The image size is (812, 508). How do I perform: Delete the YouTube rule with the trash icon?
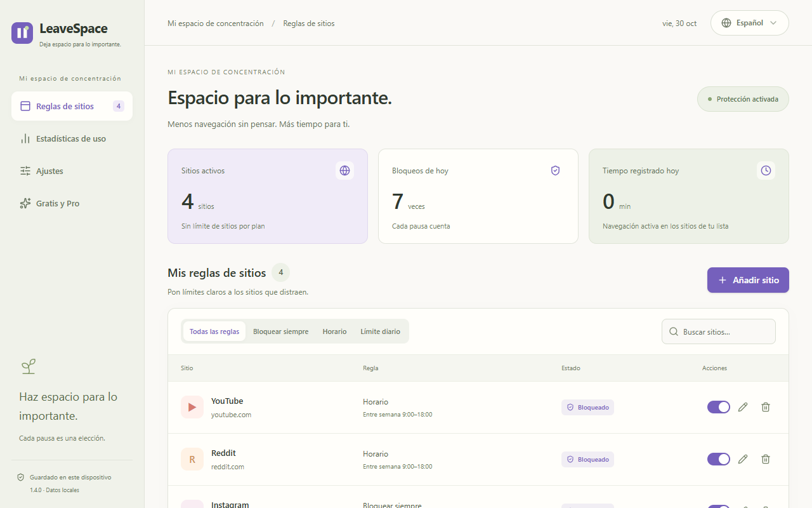[x=766, y=407]
